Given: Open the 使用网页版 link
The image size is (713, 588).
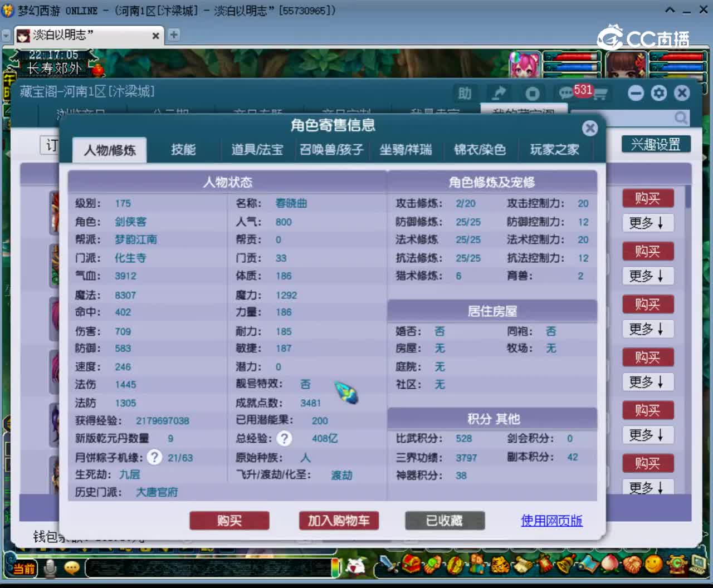Looking at the screenshot, I should tap(551, 521).
